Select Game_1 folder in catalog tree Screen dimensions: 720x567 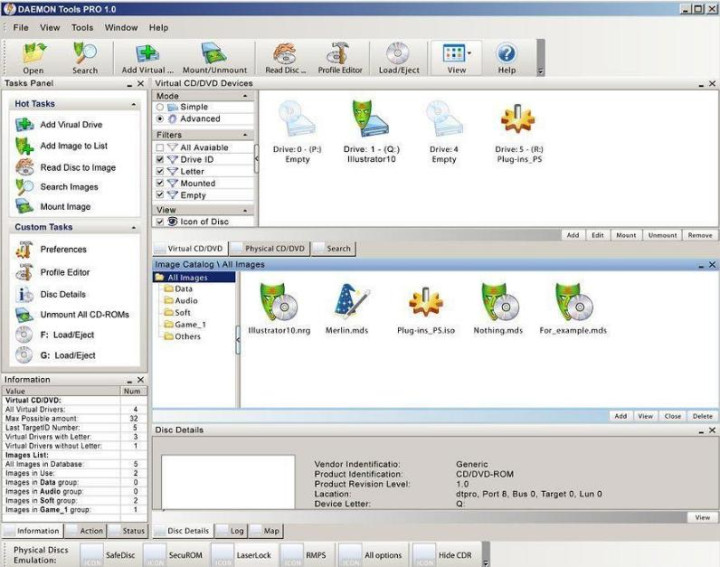pyautogui.click(x=185, y=324)
